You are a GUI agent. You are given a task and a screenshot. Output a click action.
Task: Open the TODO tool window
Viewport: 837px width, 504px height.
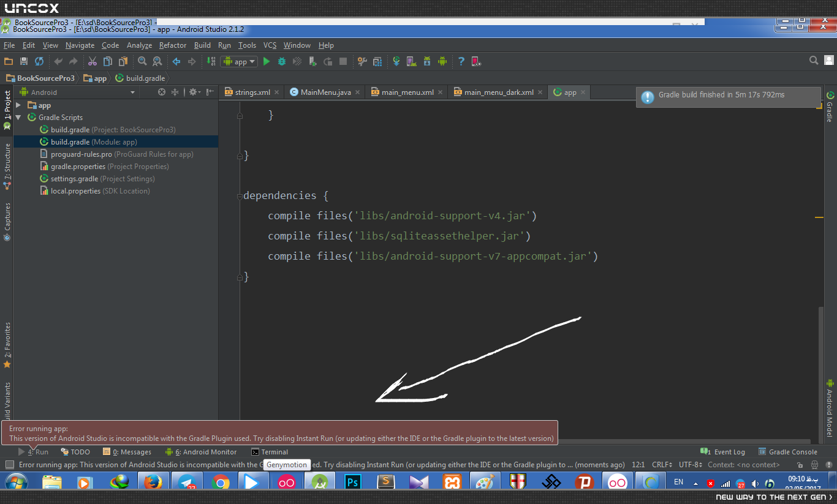(x=75, y=452)
